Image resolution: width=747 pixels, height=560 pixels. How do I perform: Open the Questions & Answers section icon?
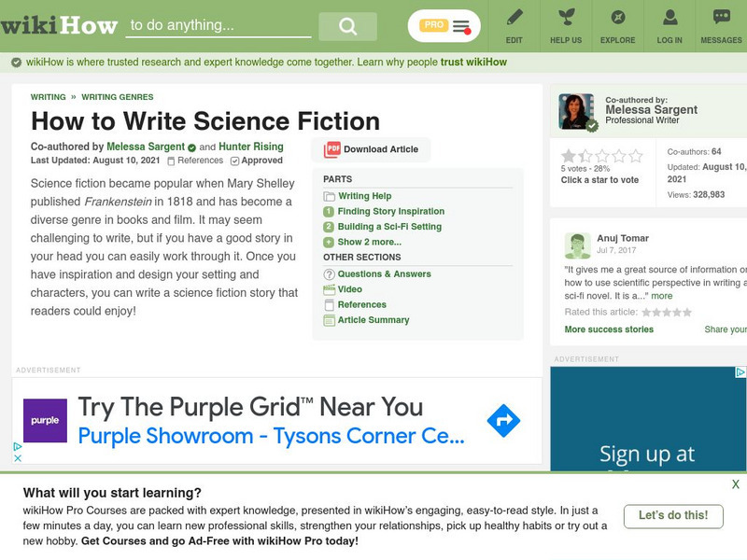(328, 273)
